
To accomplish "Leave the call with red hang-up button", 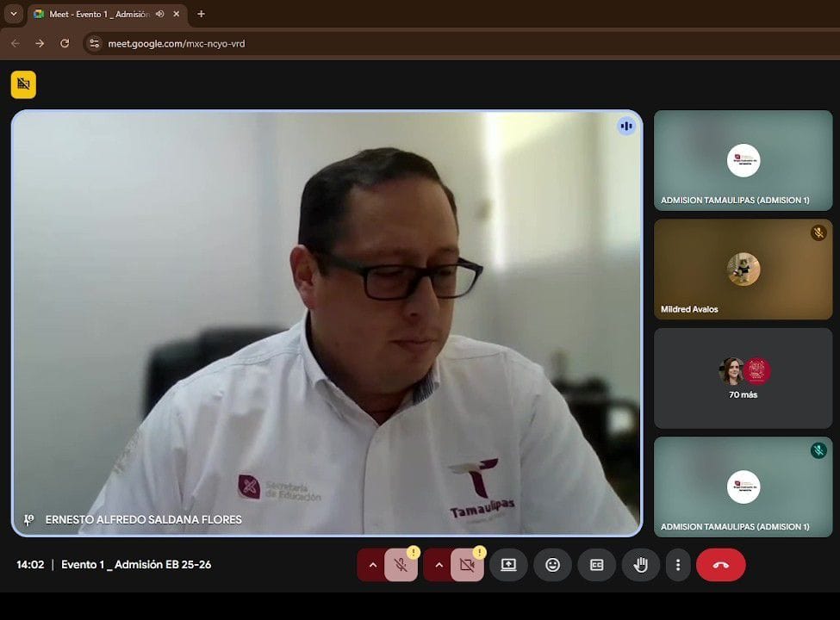I will pos(720,565).
